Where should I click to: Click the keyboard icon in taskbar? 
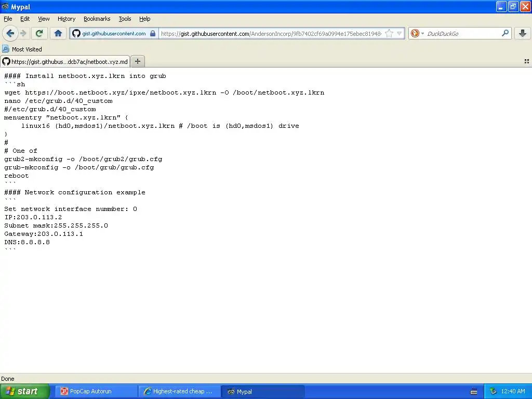pos(474,392)
